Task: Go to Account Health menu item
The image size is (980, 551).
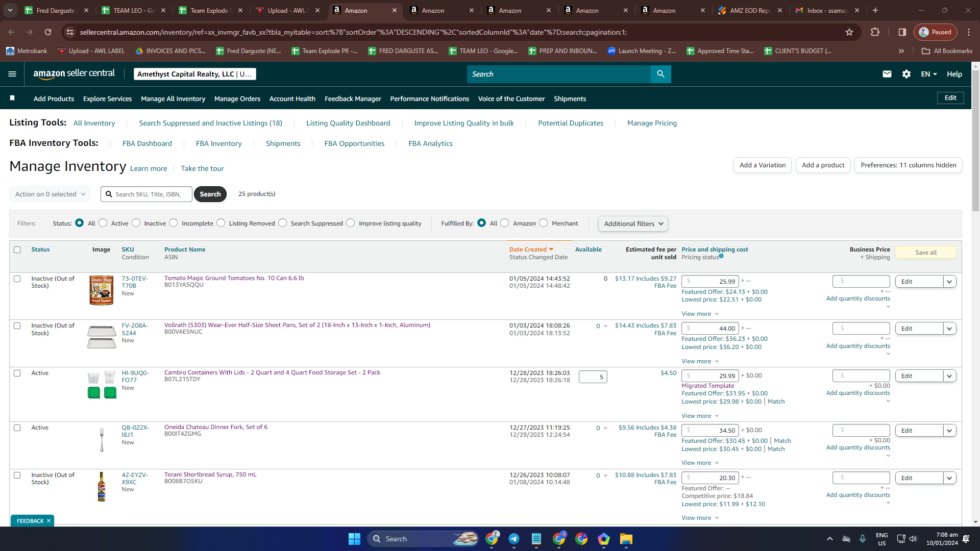Action: coord(292,98)
